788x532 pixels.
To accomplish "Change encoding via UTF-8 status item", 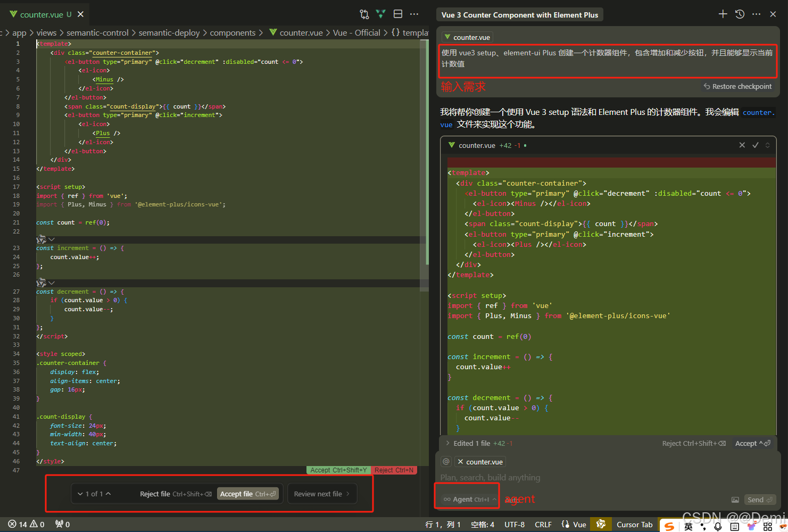I will (x=515, y=525).
